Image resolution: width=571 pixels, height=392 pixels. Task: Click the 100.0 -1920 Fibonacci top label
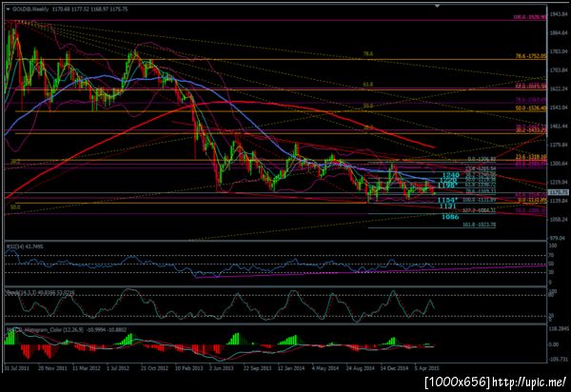530,17
